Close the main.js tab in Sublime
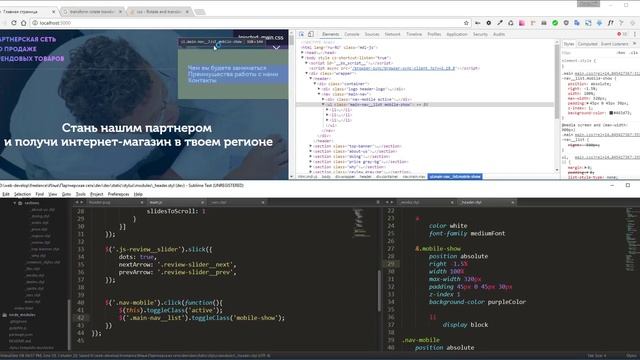Screen dimensions: 640x360 coord(202,202)
